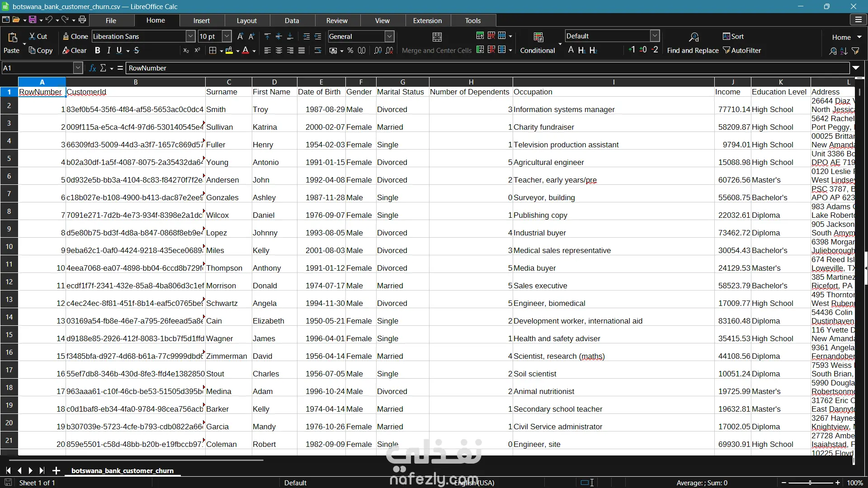The image size is (868, 488).
Task: Toggle Bold formatting
Action: pyautogui.click(x=97, y=51)
